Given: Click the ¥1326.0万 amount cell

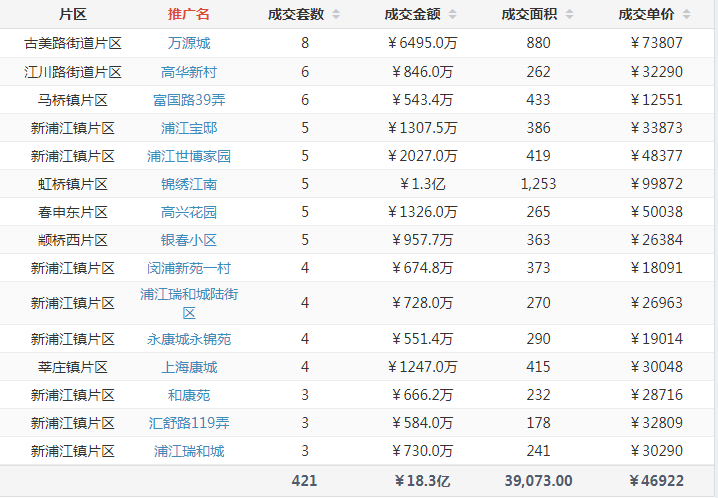Looking at the screenshot, I should (x=422, y=212).
